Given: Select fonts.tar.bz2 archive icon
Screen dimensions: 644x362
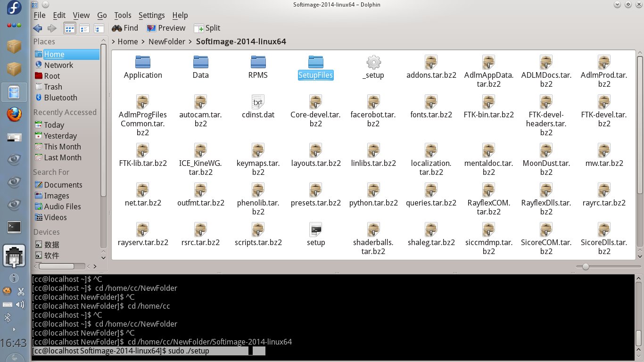Looking at the screenshot, I should [x=431, y=101].
